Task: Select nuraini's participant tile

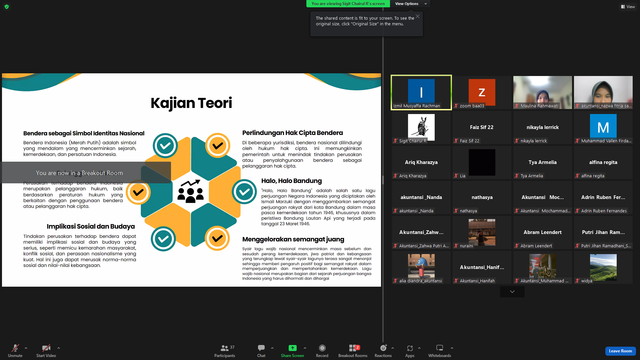Action: point(482,233)
